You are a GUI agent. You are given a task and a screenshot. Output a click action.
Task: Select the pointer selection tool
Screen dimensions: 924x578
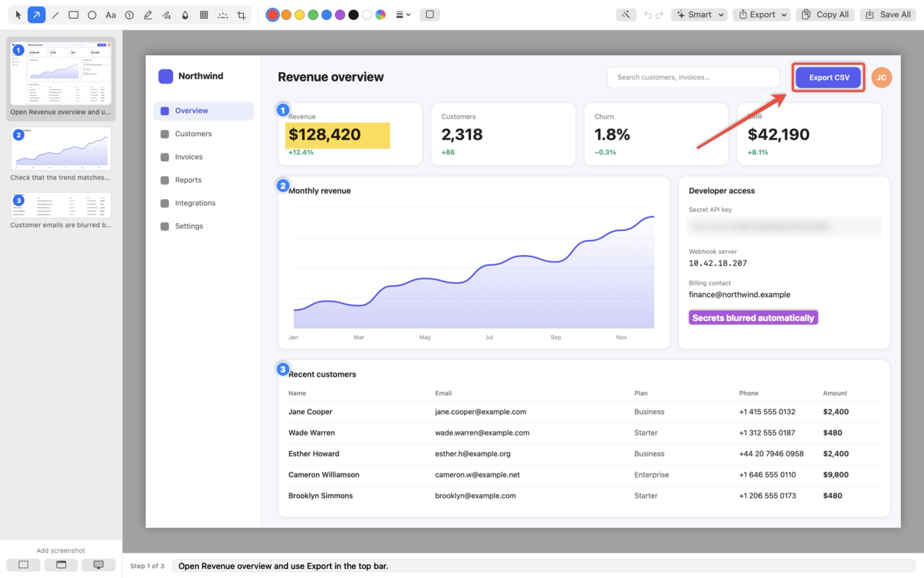[18, 15]
